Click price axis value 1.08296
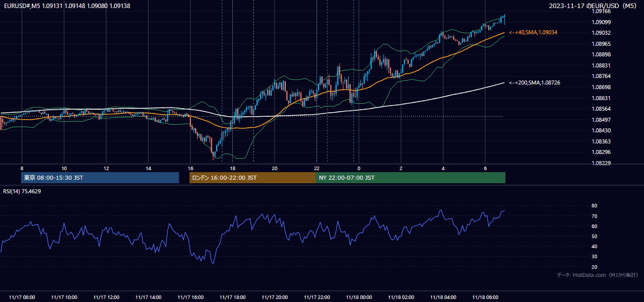 tap(601, 153)
